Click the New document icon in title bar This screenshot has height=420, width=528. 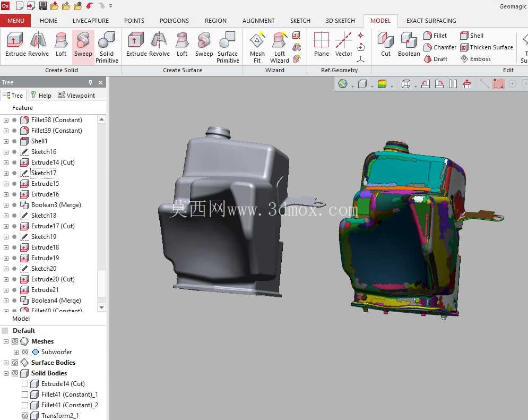pyautogui.click(x=20, y=6)
